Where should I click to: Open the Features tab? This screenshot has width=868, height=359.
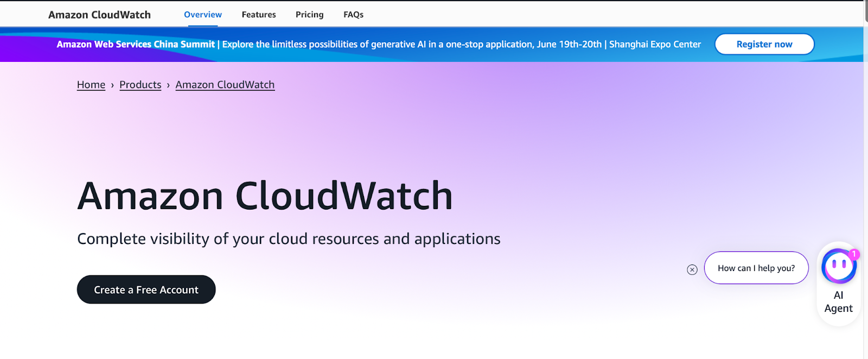click(x=259, y=15)
